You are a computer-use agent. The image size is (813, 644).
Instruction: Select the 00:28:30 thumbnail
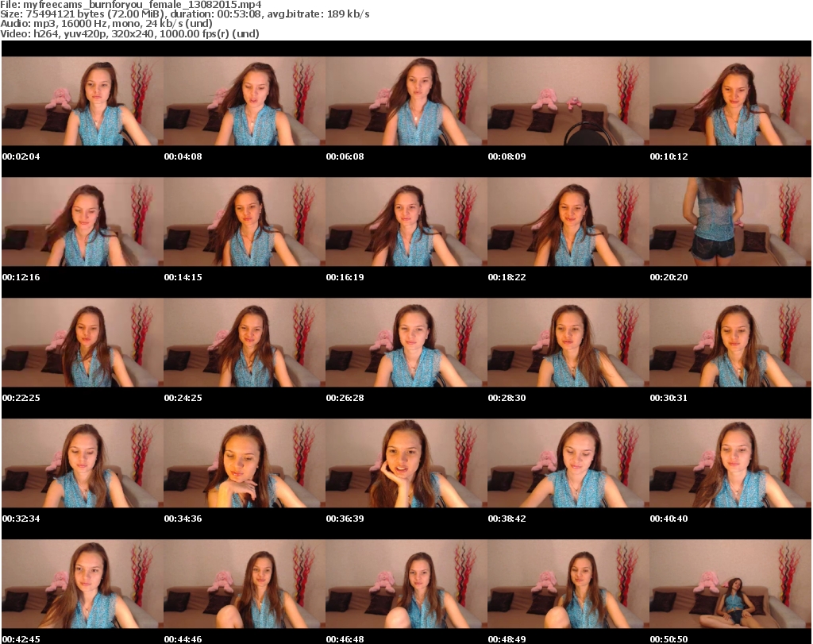coord(568,343)
